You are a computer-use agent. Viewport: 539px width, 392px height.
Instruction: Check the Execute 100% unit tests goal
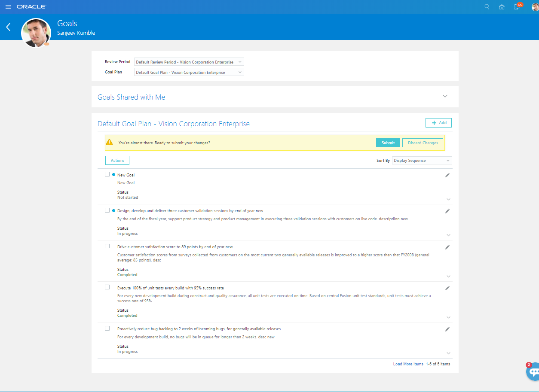(107, 286)
